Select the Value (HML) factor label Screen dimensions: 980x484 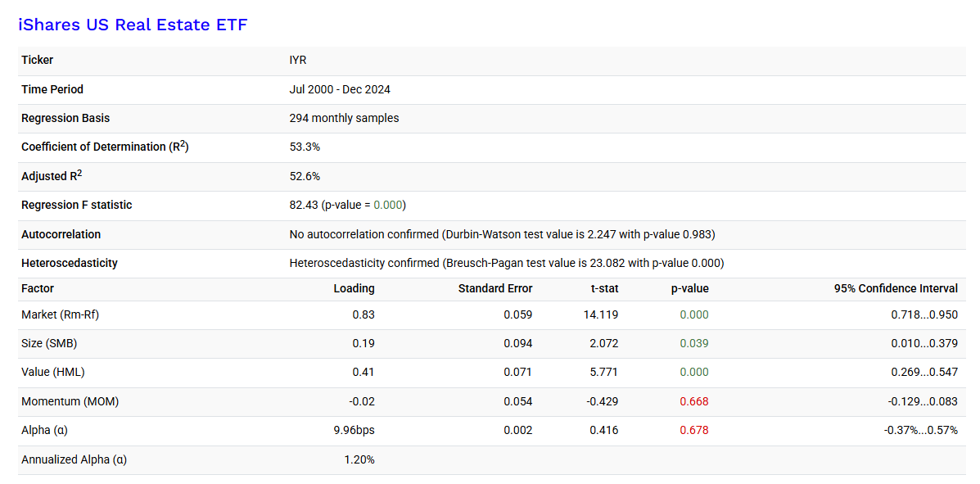[53, 372]
